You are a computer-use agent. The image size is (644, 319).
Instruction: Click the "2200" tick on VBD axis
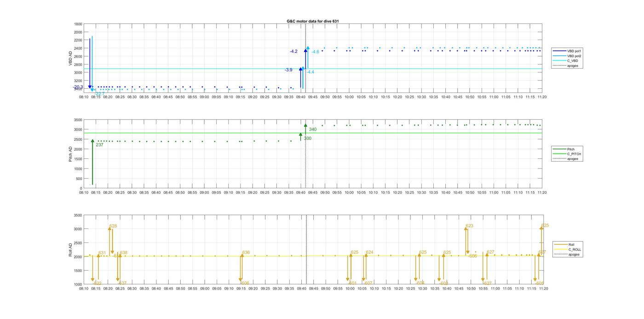(78, 40)
